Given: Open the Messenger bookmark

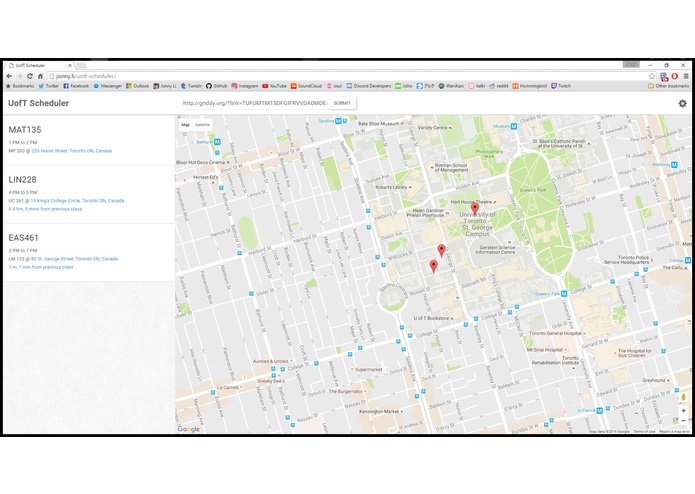Looking at the screenshot, I should tap(107, 86).
